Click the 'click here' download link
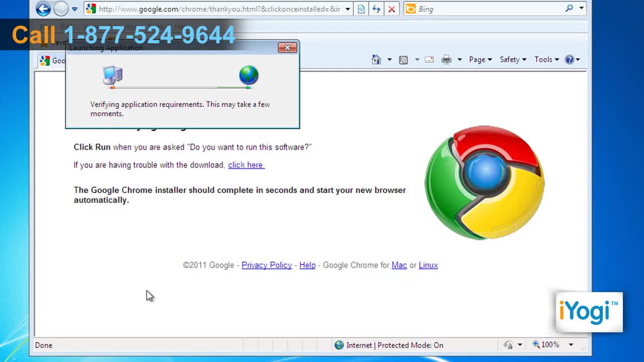The width and height of the screenshot is (644, 362). pyautogui.click(x=246, y=165)
